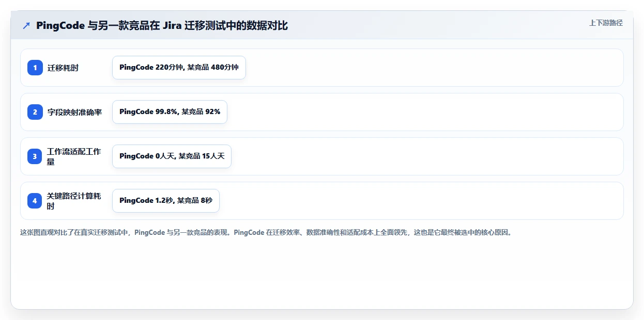Open the PingCode 1.2秒 value chip
Image resolution: width=644 pixels, height=320 pixels.
166,201
